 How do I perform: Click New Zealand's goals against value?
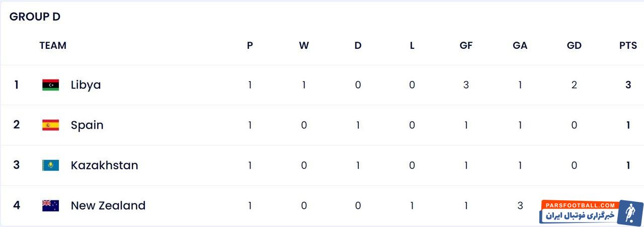[520, 206]
